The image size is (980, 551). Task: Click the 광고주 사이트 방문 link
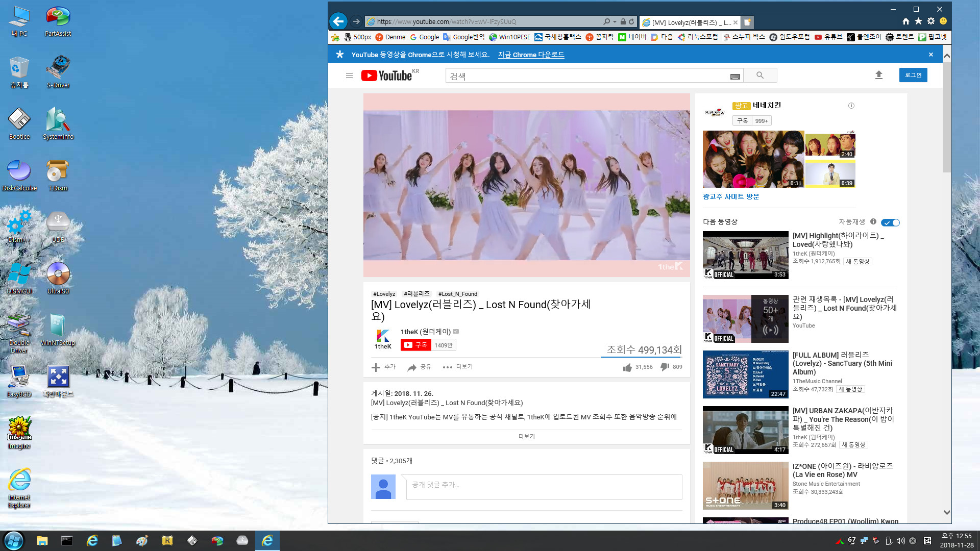731,197
